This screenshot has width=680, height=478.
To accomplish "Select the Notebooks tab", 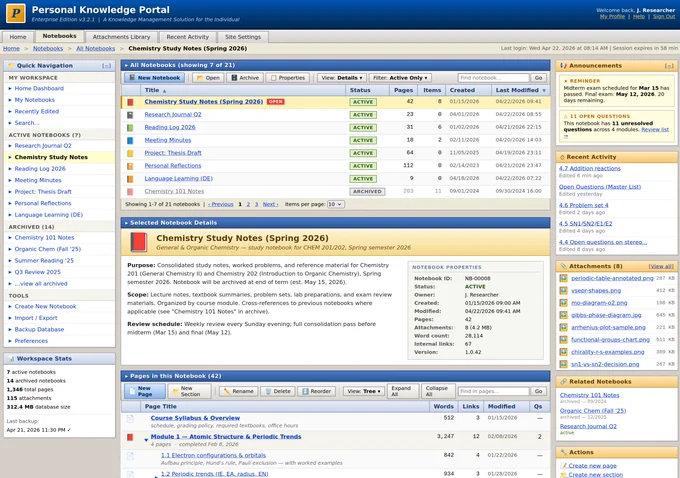I will coord(59,36).
